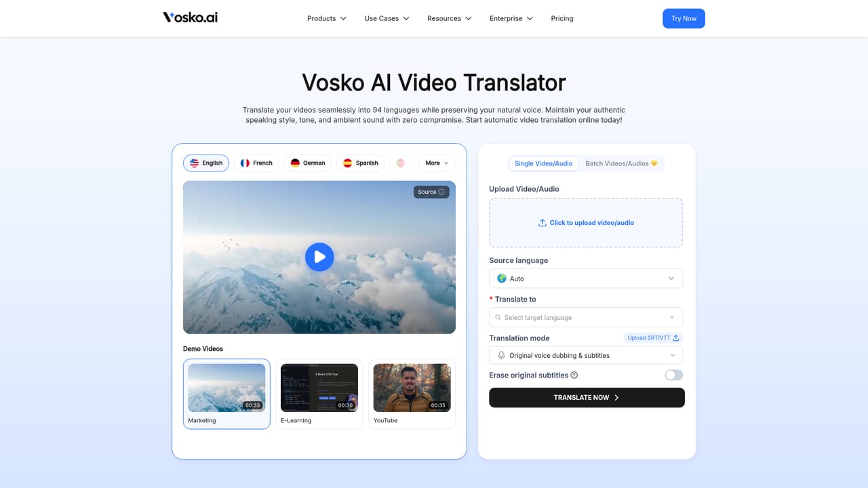Screen dimensions: 868x488
Task: Select the YouTube demo video thumbnail
Action: [412, 394]
